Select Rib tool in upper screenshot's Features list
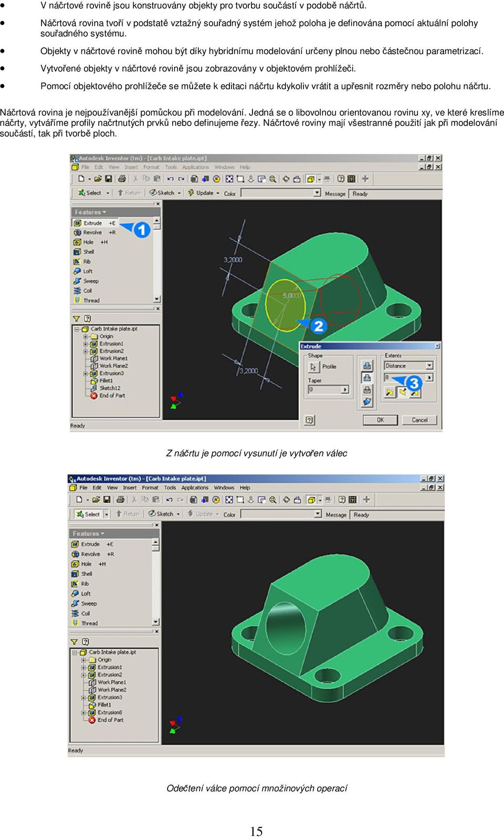The height and width of the screenshot is (837, 504). tap(82, 261)
